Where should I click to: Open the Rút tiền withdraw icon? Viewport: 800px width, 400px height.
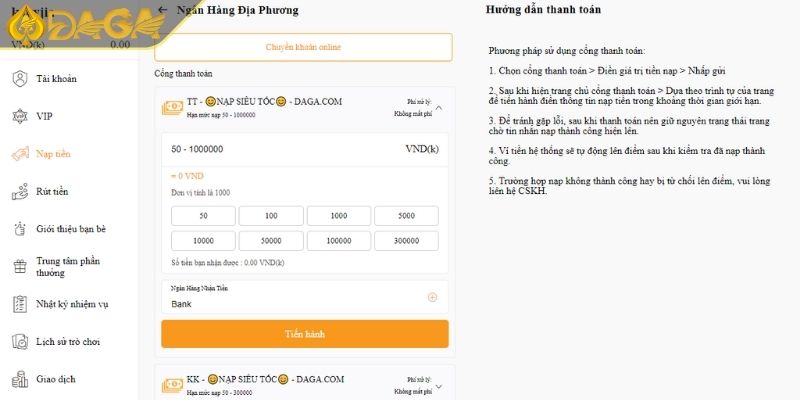click(19, 191)
